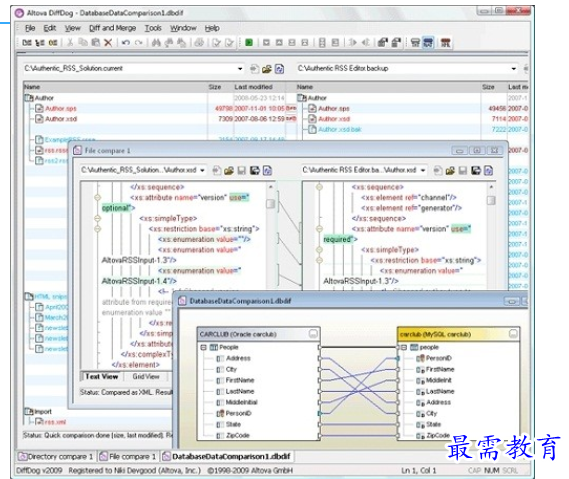Select Author.xsd in left directory tree
Viewport: 569px width, 479px height.
tap(61, 119)
